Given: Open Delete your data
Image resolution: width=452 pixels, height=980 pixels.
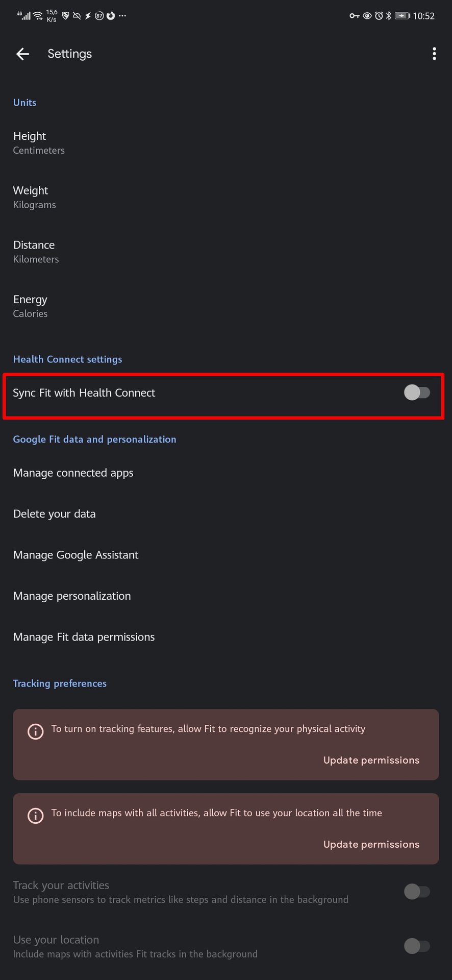Looking at the screenshot, I should 55,513.
